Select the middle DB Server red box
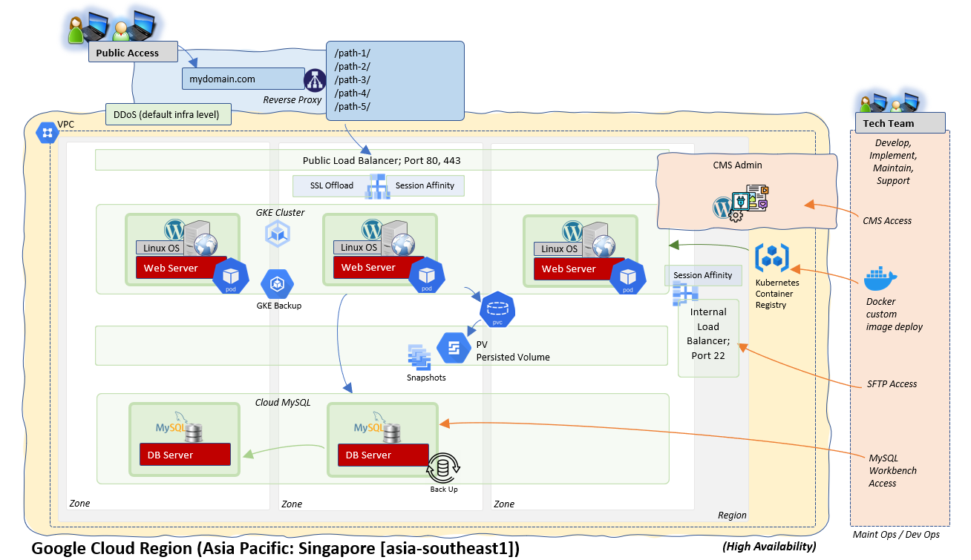This screenshot has height=560, width=971. 384,455
